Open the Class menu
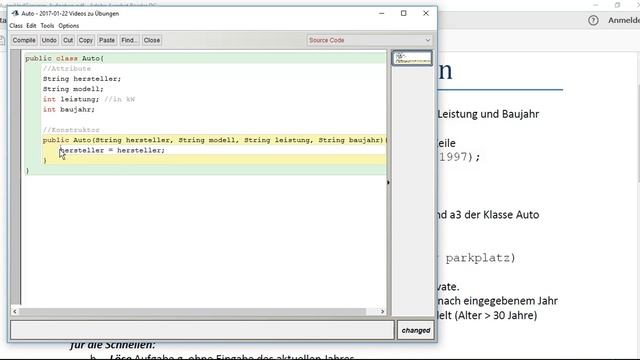 tap(16, 26)
